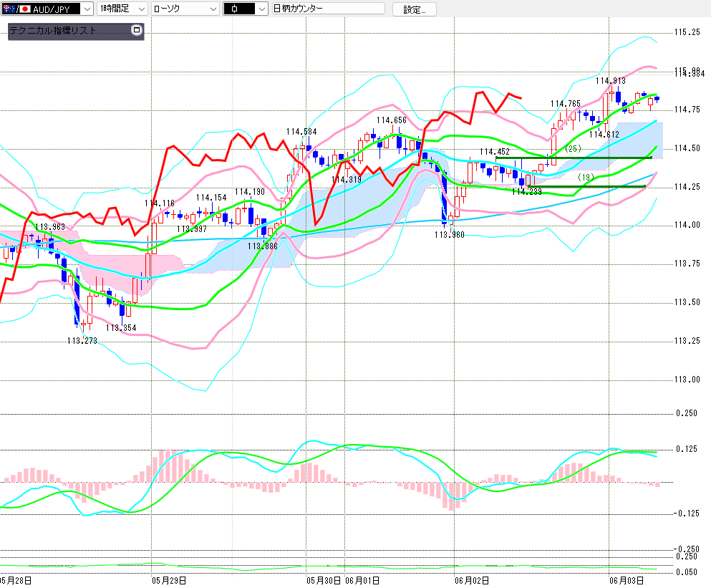
Task: Open the AUD/JPY currency pair dropdown
Action: pyautogui.click(x=47, y=9)
